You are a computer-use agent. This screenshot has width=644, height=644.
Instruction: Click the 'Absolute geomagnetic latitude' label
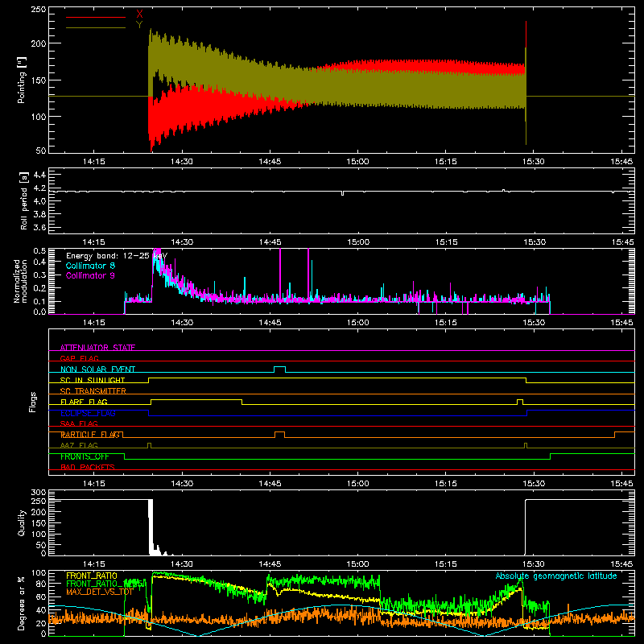[556, 576]
